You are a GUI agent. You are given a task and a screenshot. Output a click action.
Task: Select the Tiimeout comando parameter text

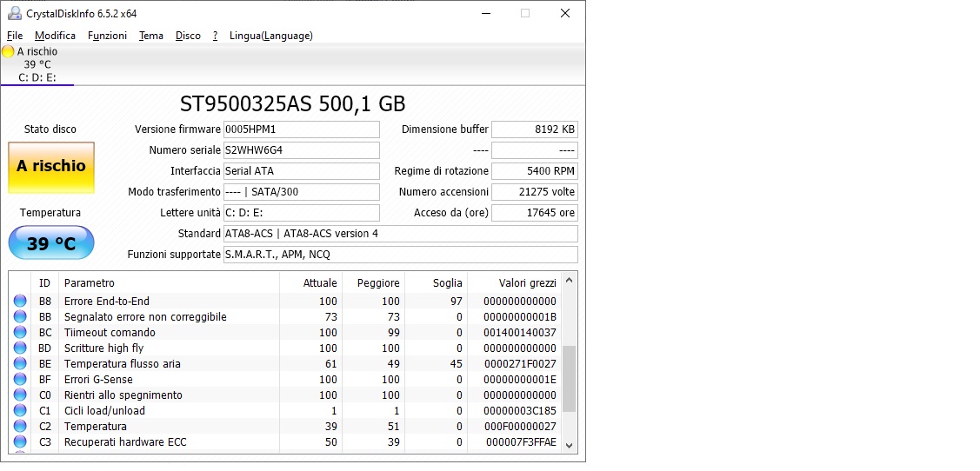coord(110,332)
